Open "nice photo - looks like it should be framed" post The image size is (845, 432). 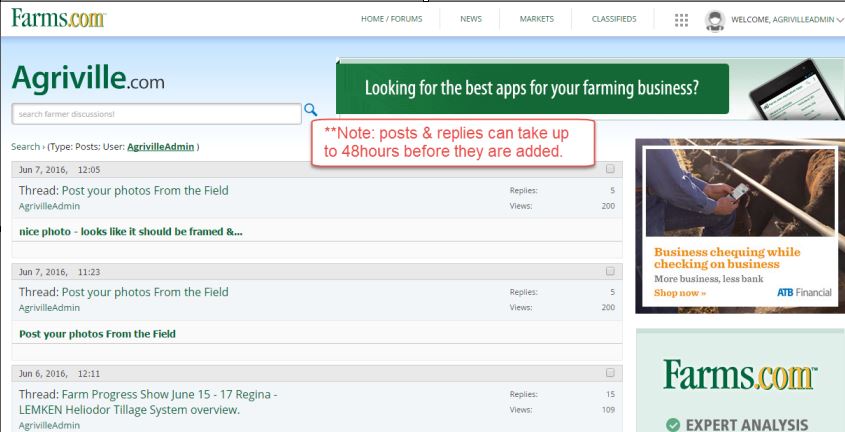click(130, 232)
